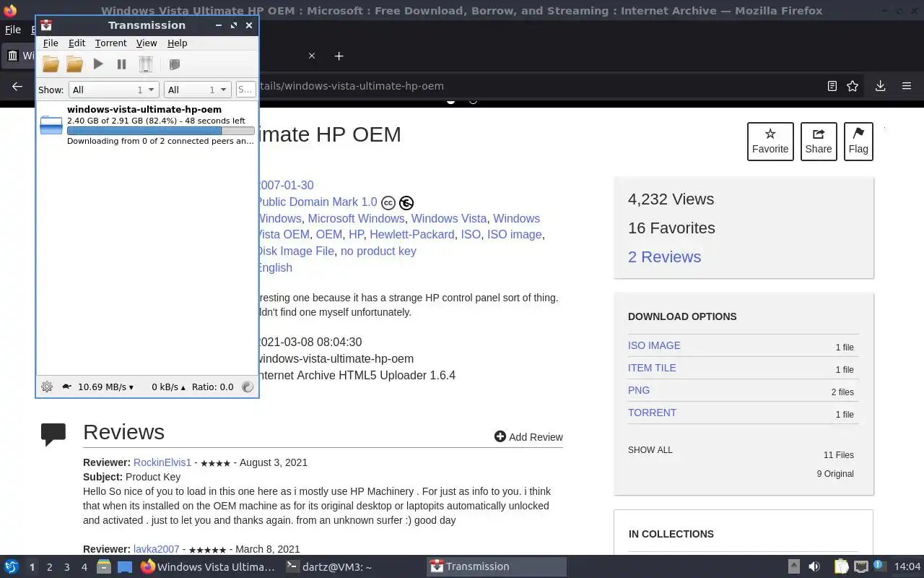Click SHOW ALL download files
The image size is (924, 578).
pos(650,449)
